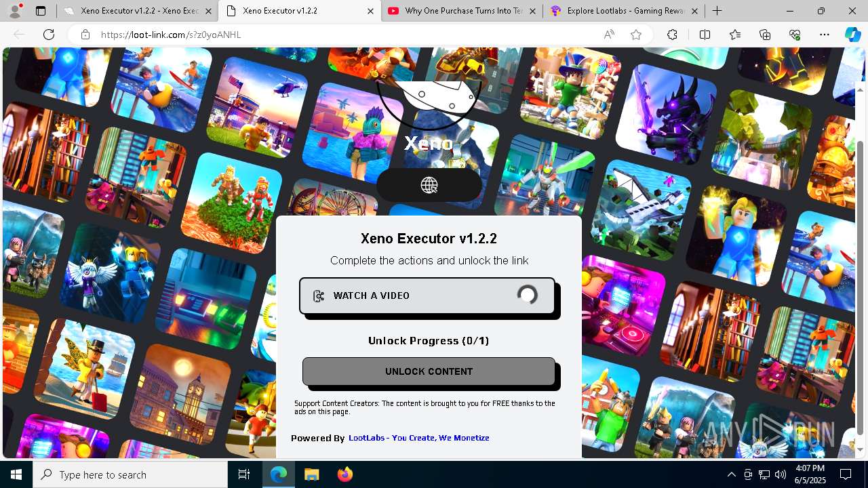The height and width of the screenshot is (488, 868).
Task: Click the UNLOCK CONTENT button
Action: point(429,371)
